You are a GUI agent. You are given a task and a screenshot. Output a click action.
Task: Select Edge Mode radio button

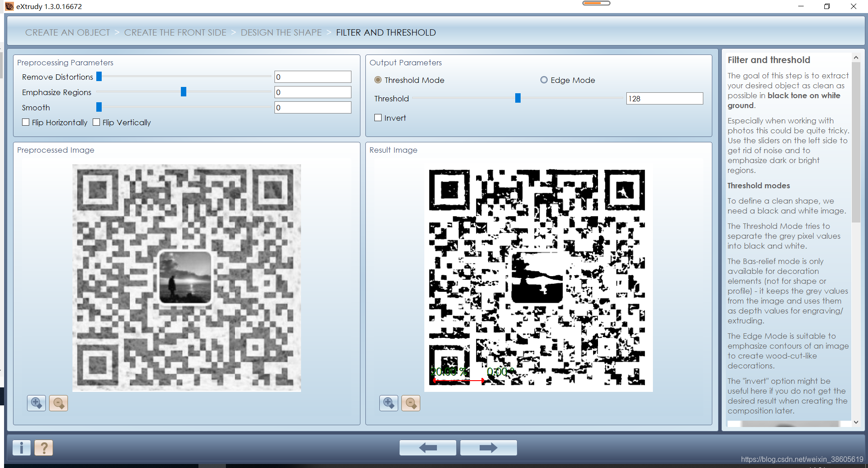pos(544,80)
